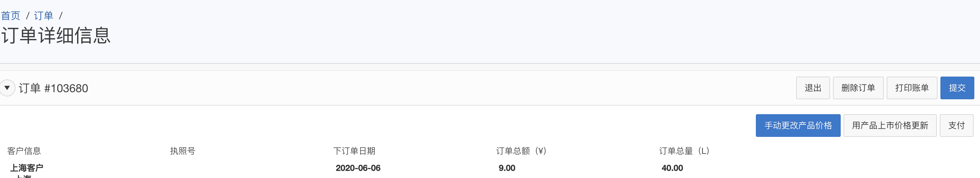Click the 订单详细信息 page title
The image size is (980, 178).
(56, 36)
